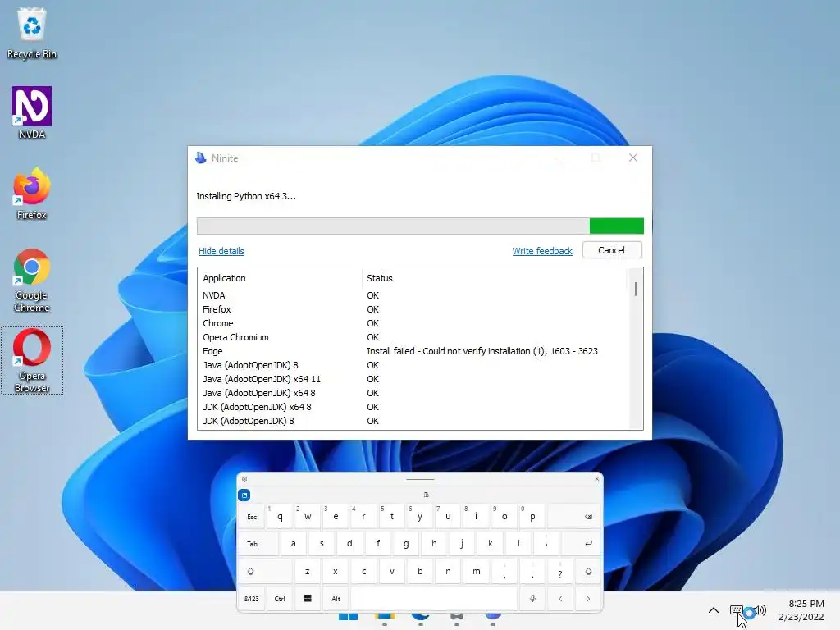This screenshot has width=840, height=630.
Task: Open the volume tray icon
Action: tap(760, 610)
